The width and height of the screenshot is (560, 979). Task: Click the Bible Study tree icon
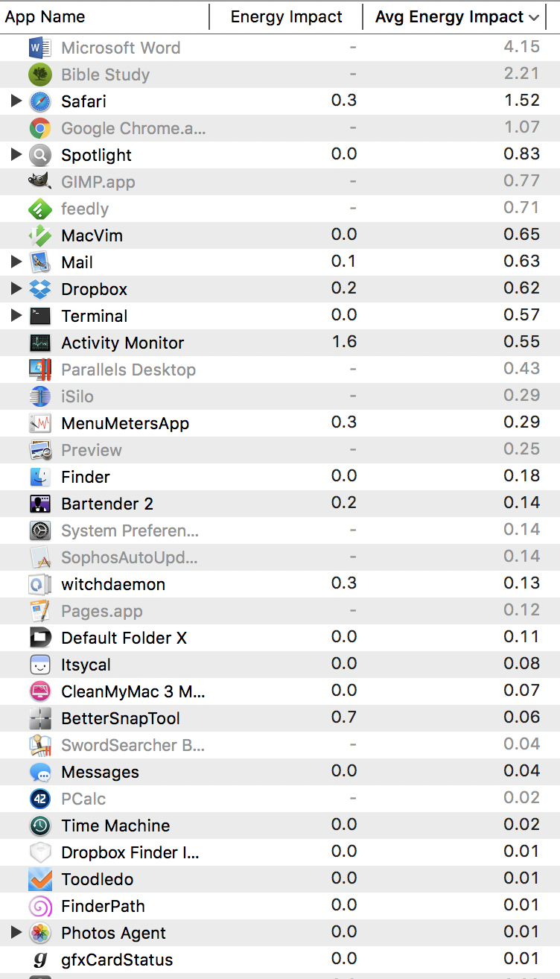(x=39, y=75)
